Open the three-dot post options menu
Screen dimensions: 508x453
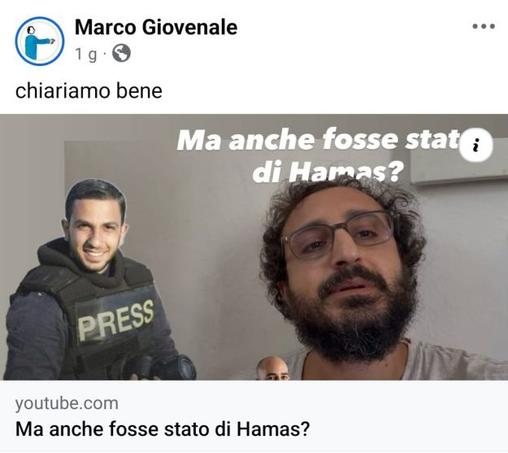point(483,26)
